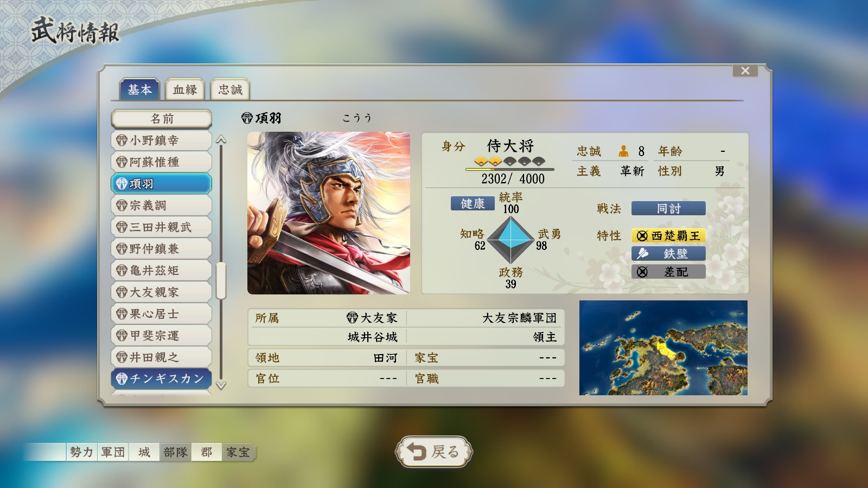This screenshot has height=488, width=868.
Task: Sort the list by 名前 header
Action: pyautogui.click(x=162, y=119)
